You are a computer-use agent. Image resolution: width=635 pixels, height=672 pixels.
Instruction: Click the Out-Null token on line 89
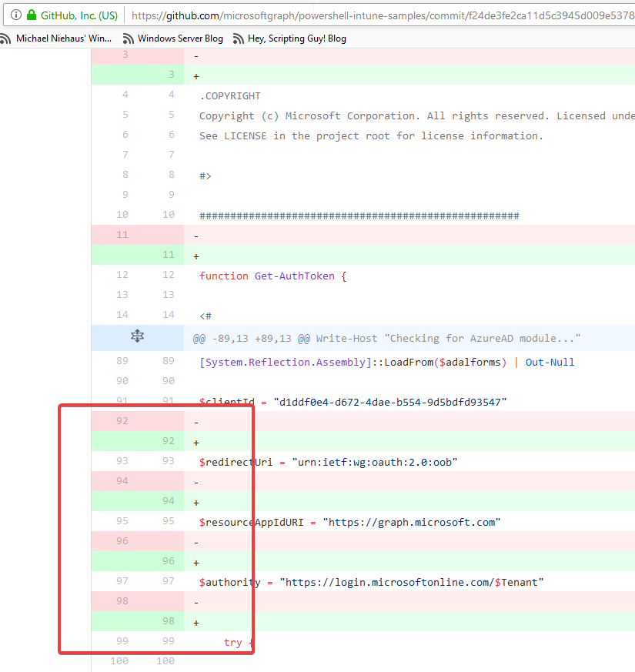click(x=549, y=361)
